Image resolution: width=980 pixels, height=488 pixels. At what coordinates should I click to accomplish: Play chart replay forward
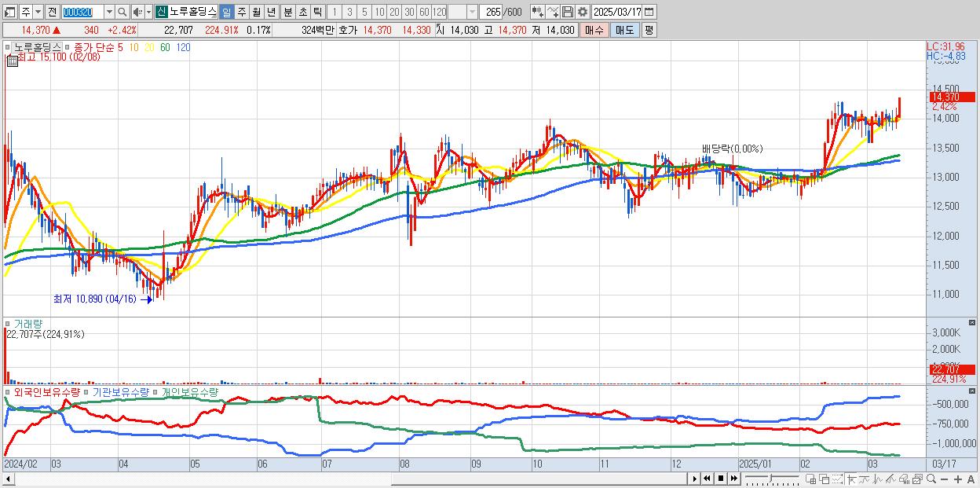coord(694,479)
